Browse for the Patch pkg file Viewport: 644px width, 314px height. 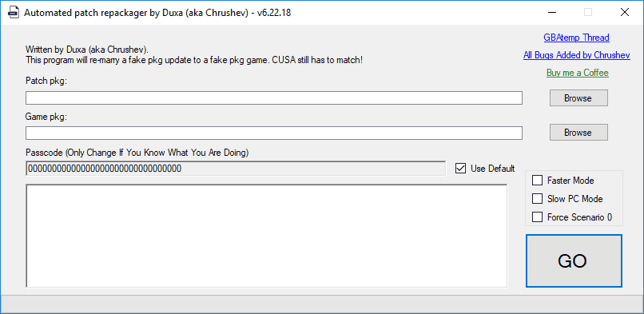(578, 98)
